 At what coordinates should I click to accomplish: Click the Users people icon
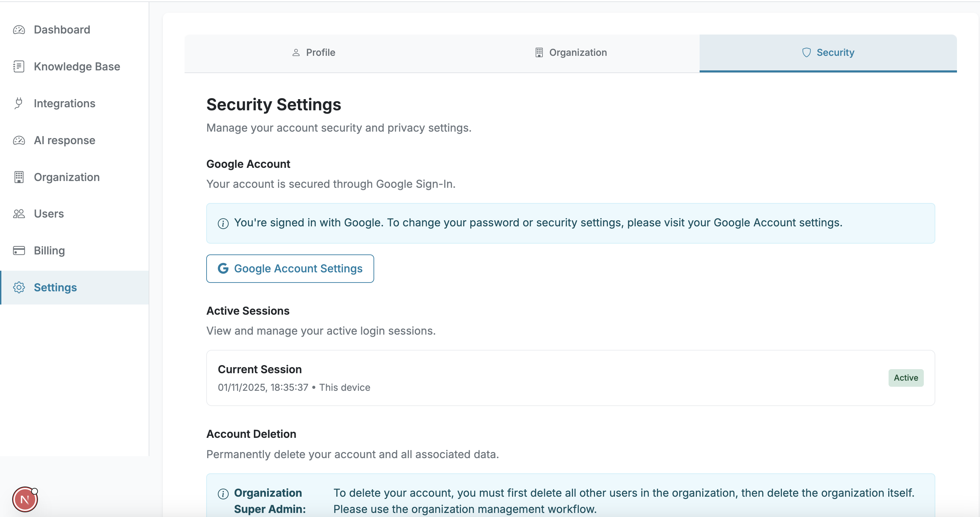pos(19,213)
